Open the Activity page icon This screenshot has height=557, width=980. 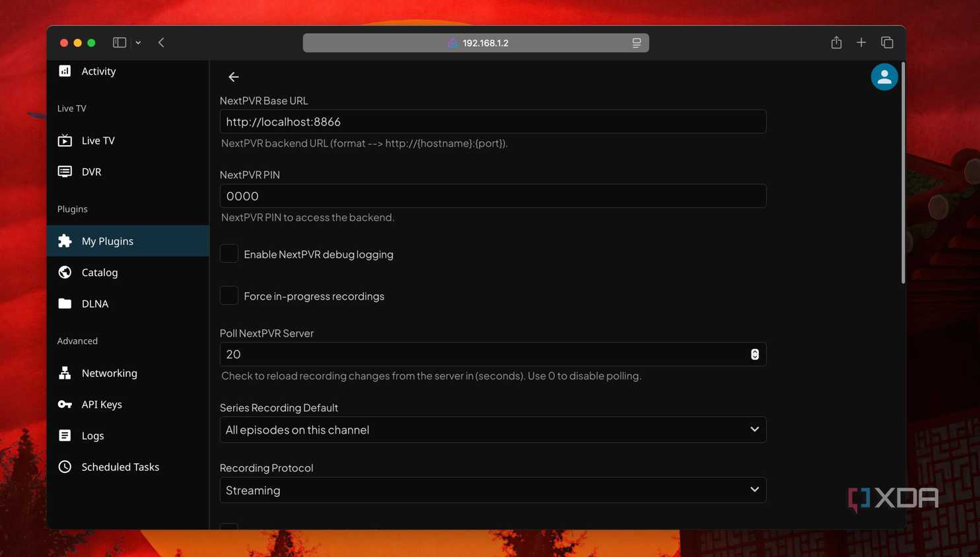[65, 71]
